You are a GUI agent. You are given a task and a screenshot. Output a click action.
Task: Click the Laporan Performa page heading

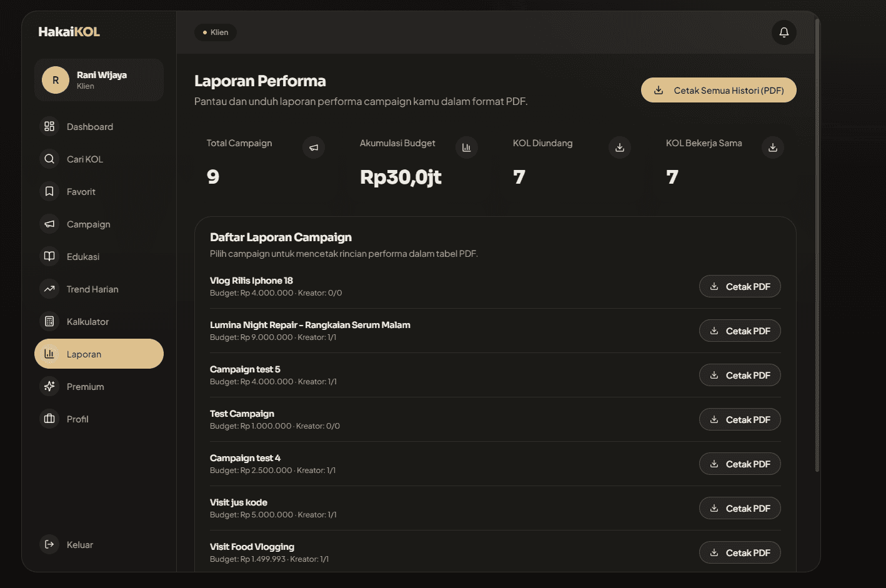pyautogui.click(x=260, y=81)
